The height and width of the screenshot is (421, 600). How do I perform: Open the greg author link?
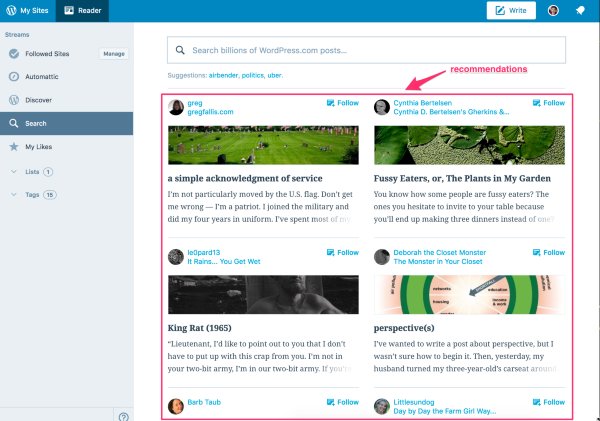click(194, 103)
